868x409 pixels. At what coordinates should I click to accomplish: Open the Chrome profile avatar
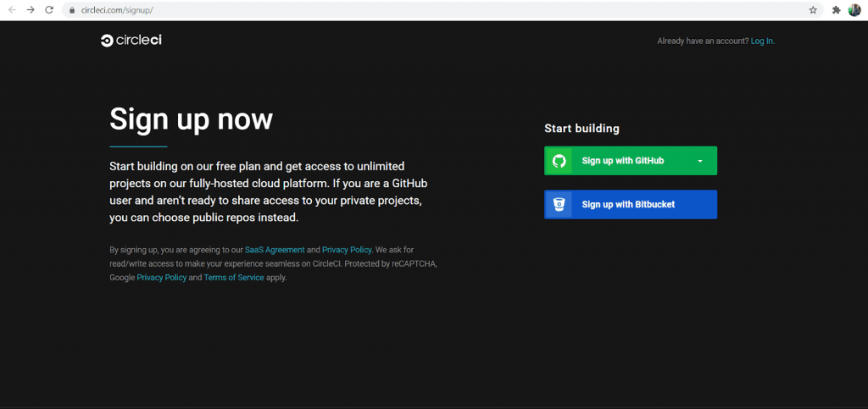[854, 10]
